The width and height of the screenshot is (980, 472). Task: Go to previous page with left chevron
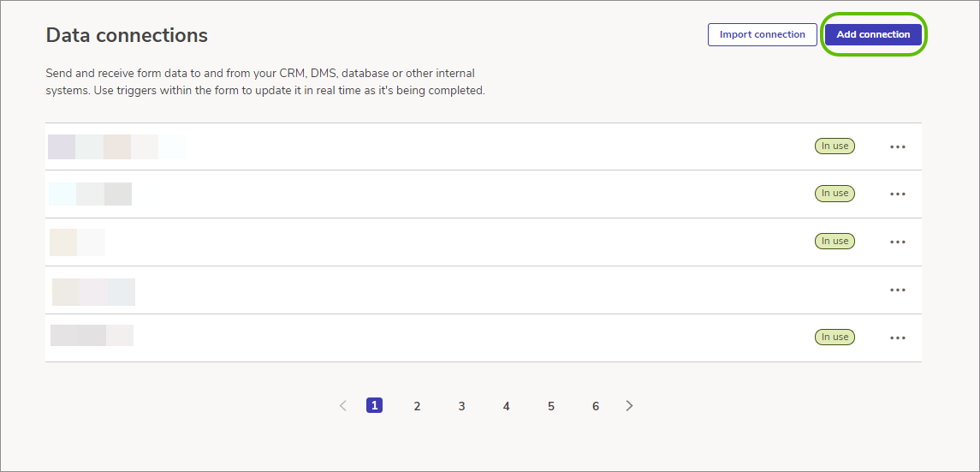click(342, 406)
